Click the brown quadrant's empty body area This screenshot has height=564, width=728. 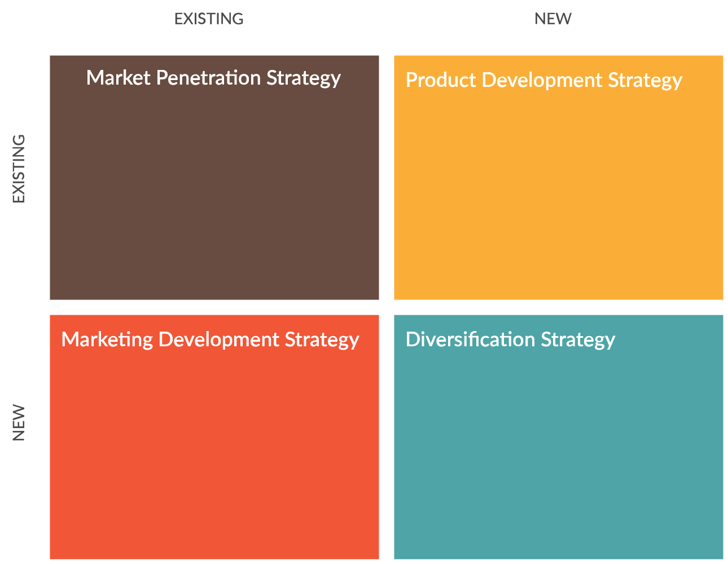(214, 195)
